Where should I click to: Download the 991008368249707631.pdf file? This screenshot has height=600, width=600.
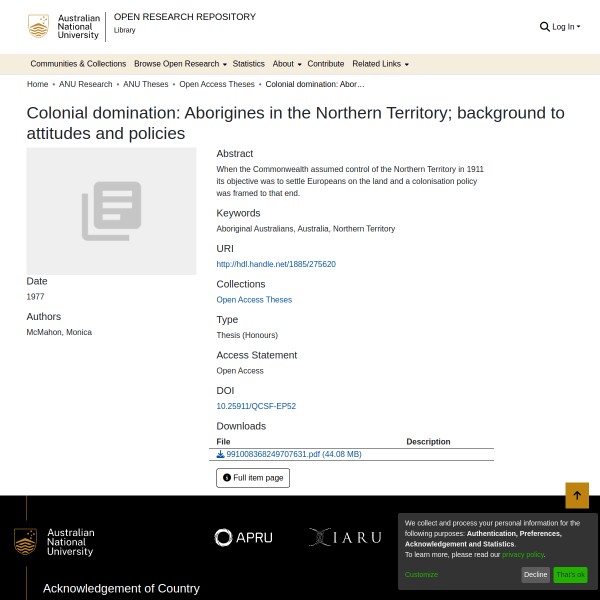tap(289, 454)
